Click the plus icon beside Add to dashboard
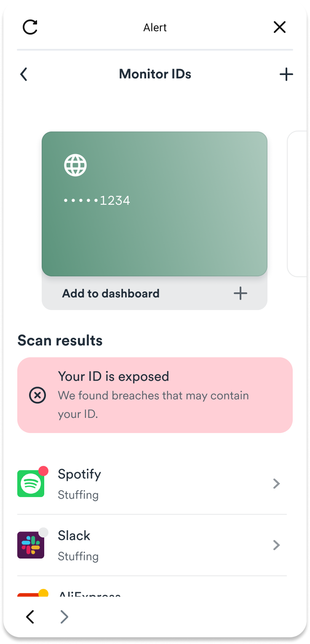310x644 pixels. 241,294
